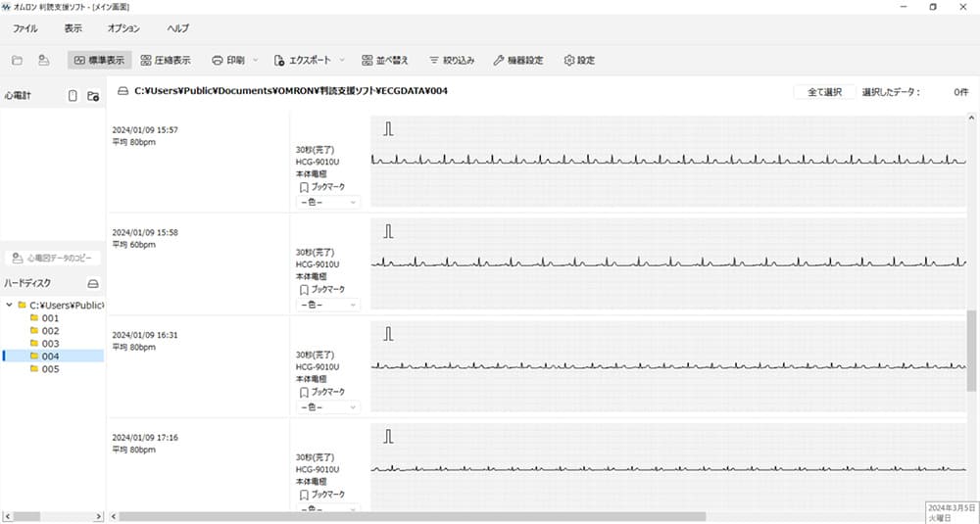The height and width of the screenshot is (524, 980).
Task: Open the ファイル menu
Action: [x=25, y=28]
